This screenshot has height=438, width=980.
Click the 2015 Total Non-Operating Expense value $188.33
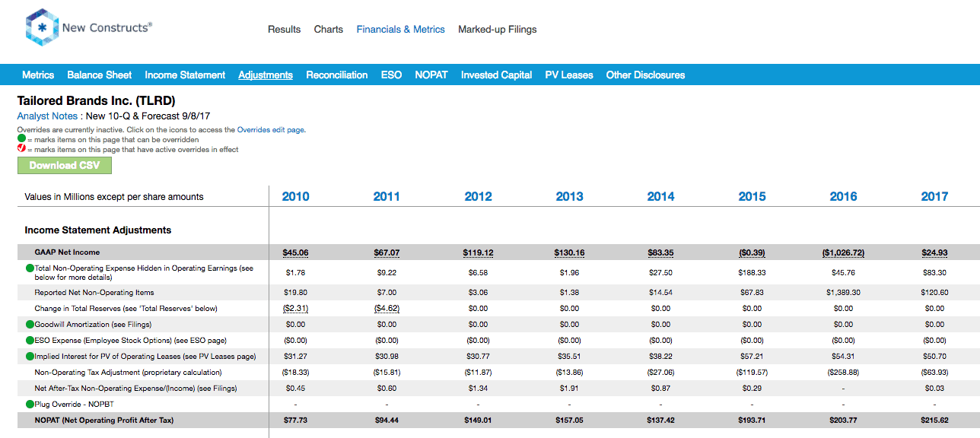[752, 272]
